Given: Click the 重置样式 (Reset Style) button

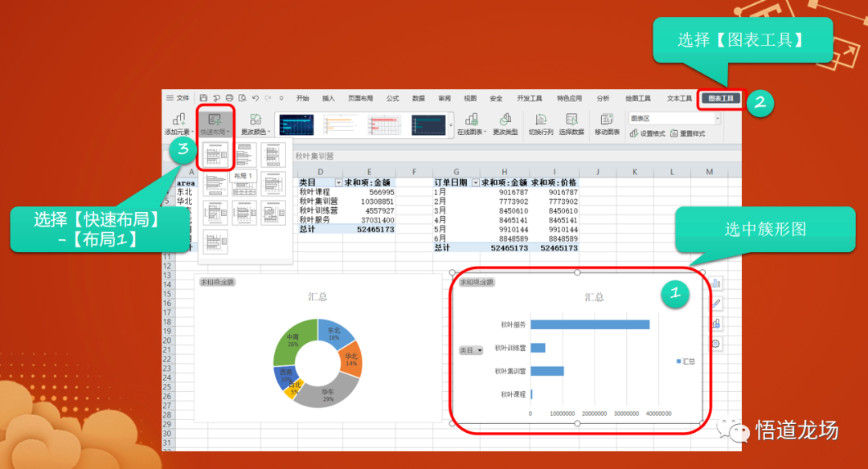Looking at the screenshot, I should tap(687, 133).
